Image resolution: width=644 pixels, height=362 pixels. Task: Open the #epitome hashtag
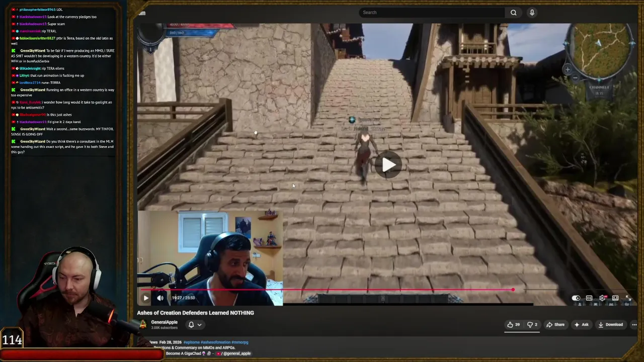point(191,342)
